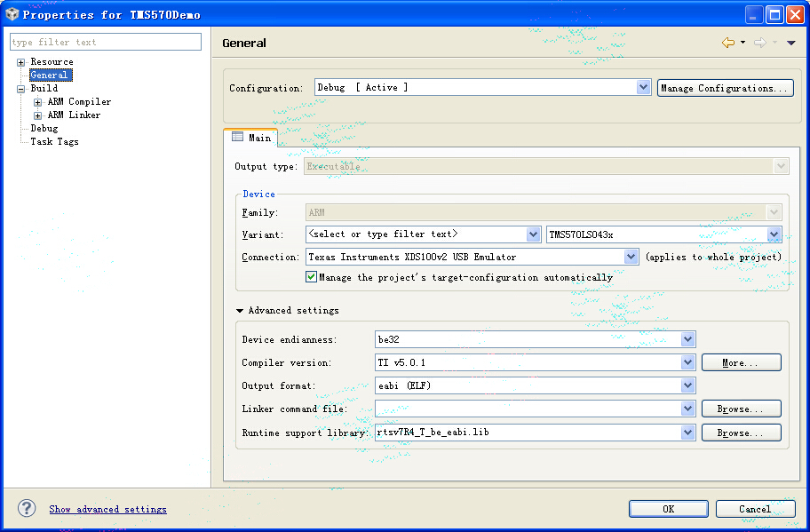The height and width of the screenshot is (532, 810).
Task: Select the Task Tags tree item
Action: click(x=54, y=141)
